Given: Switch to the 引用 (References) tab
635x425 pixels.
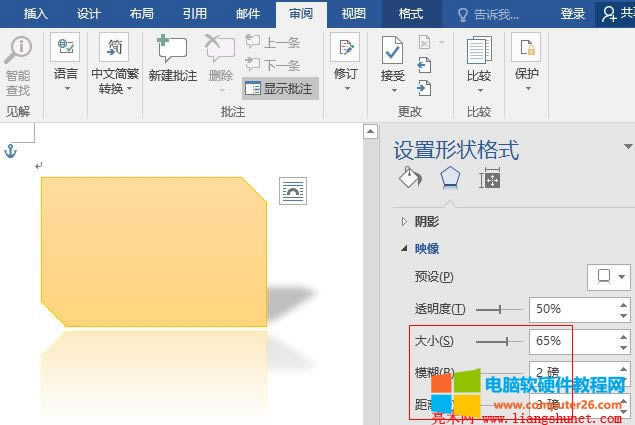Looking at the screenshot, I should point(195,14).
